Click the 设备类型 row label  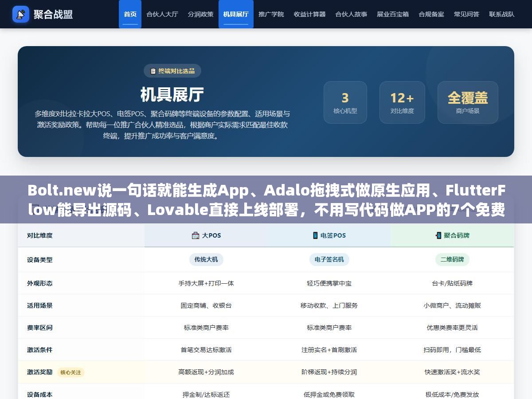click(40, 260)
